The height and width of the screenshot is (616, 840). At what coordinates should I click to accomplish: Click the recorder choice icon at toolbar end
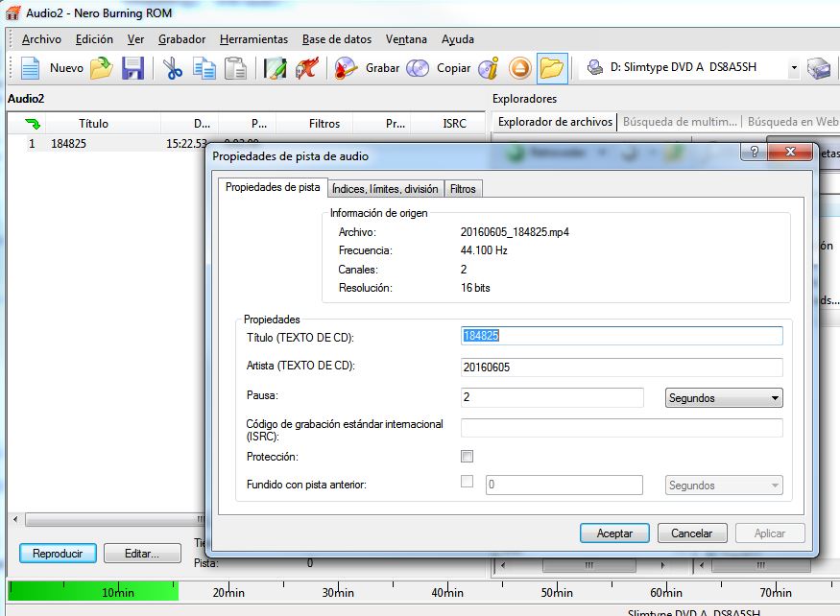click(x=819, y=68)
